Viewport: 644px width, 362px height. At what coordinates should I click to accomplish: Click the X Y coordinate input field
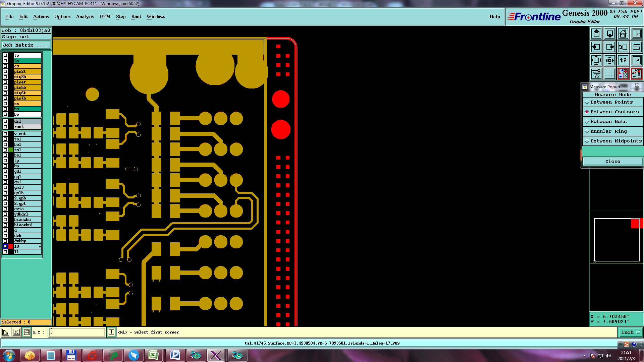[77, 332]
